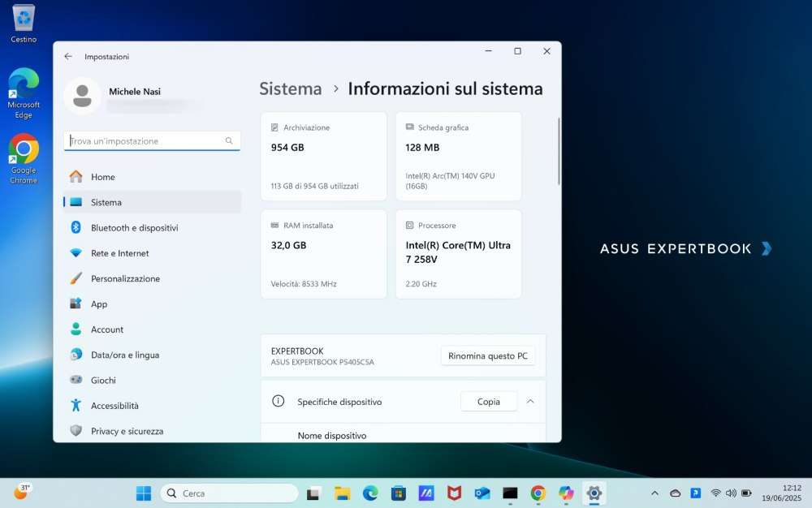Image resolution: width=812 pixels, height=508 pixels.
Task: Click the Trova un'impostazione search field
Action: click(x=146, y=141)
